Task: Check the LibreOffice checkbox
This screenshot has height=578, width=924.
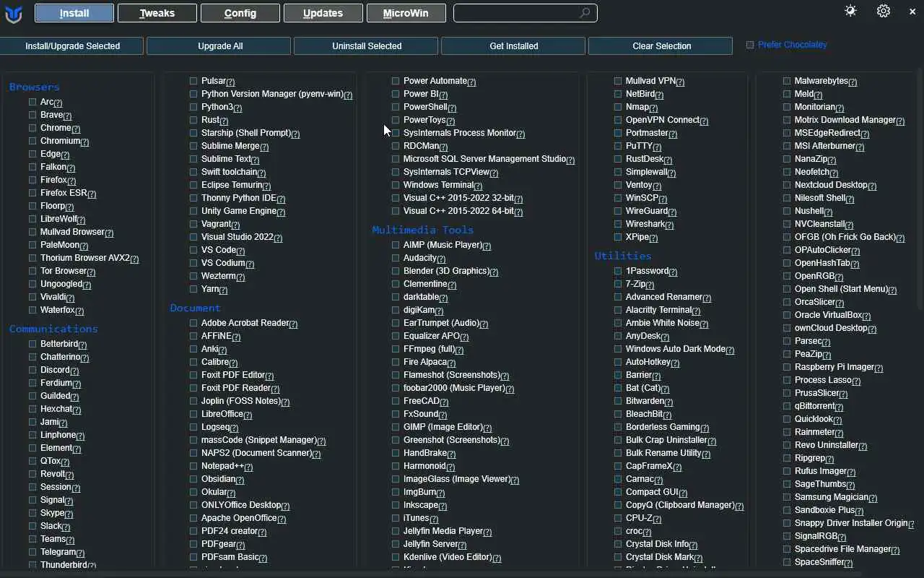Action: coord(193,414)
